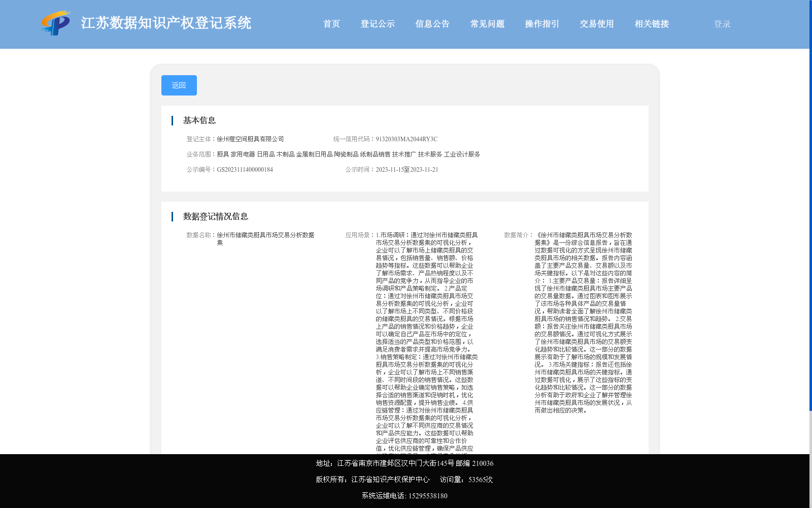Click the 公示时间 label
Viewport: 812px width, 508px height.
point(360,170)
